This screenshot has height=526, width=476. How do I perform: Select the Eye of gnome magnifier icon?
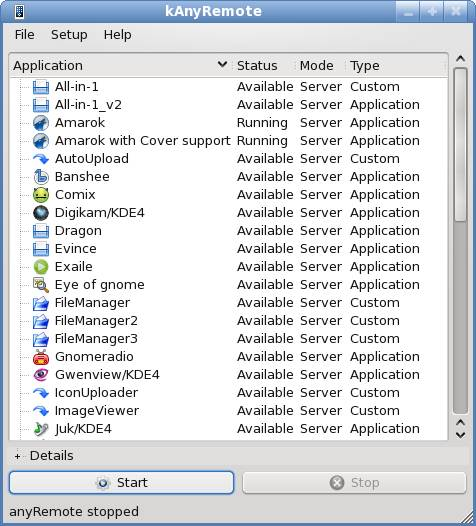tap(41, 285)
